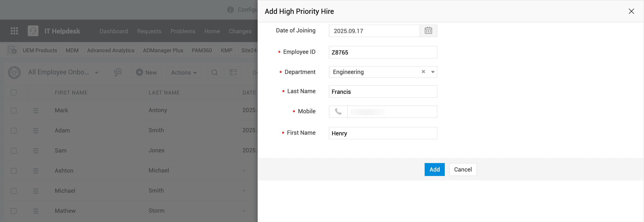Image resolution: width=644 pixels, height=222 pixels.
Task: Open row menu for Michael Smith
Action: pos(36,191)
